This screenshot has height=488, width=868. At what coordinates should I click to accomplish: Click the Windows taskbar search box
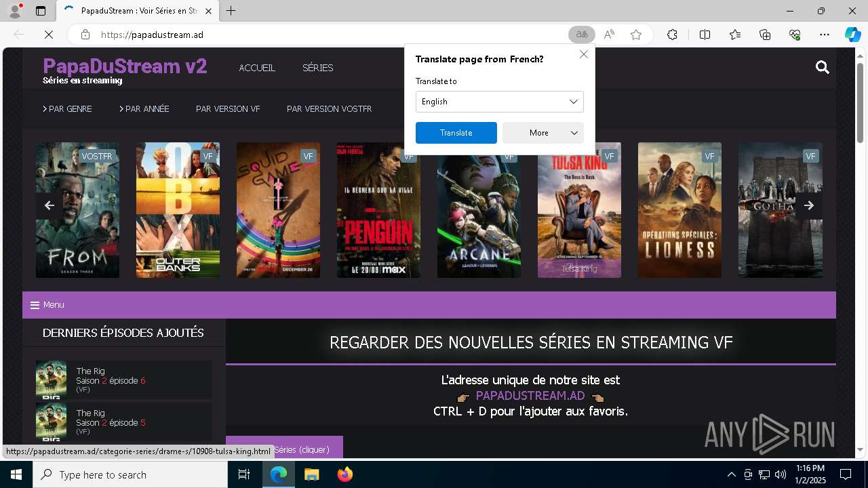coord(130,474)
